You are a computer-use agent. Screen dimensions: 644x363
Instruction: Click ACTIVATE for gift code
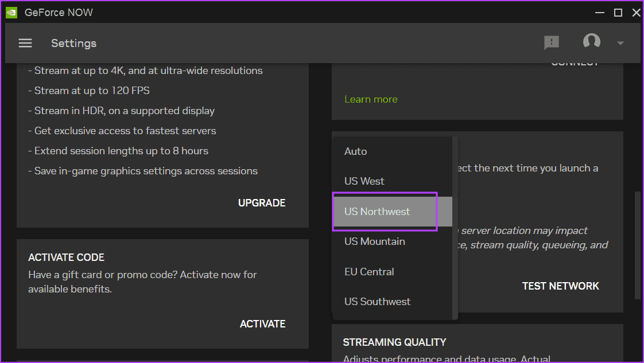pos(262,324)
